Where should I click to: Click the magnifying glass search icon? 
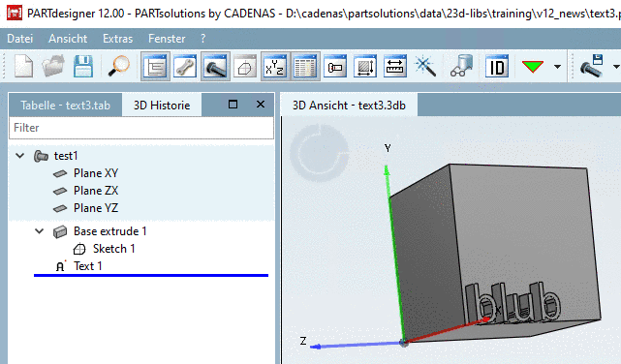[119, 66]
